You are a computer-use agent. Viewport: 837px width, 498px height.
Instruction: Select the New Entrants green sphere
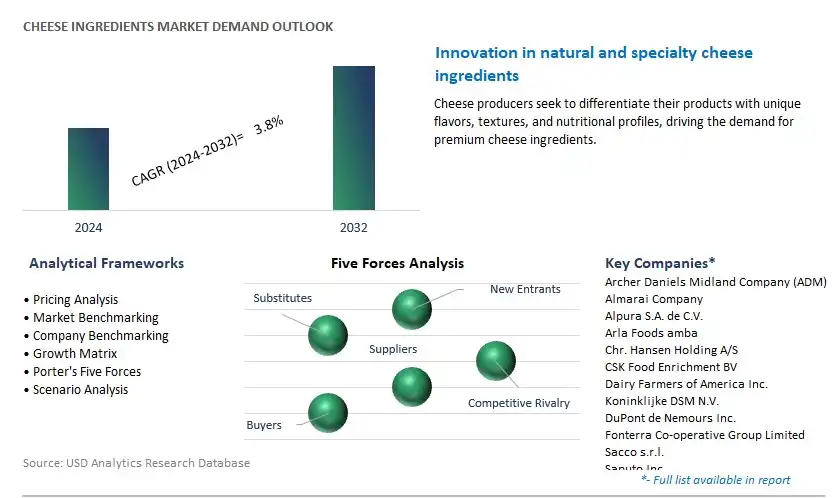[x=412, y=309]
